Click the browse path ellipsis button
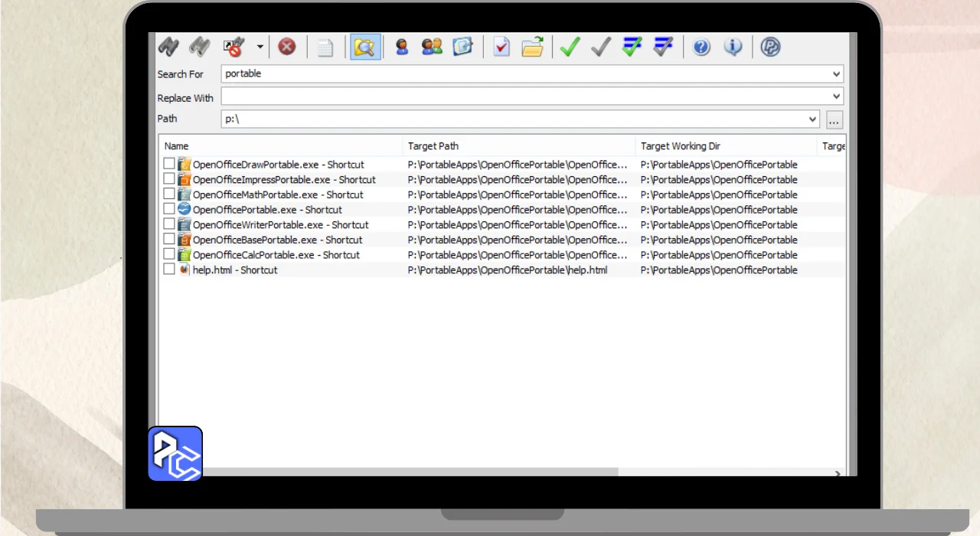The height and width of the screenshot is (536, 980). coord(835,119)
